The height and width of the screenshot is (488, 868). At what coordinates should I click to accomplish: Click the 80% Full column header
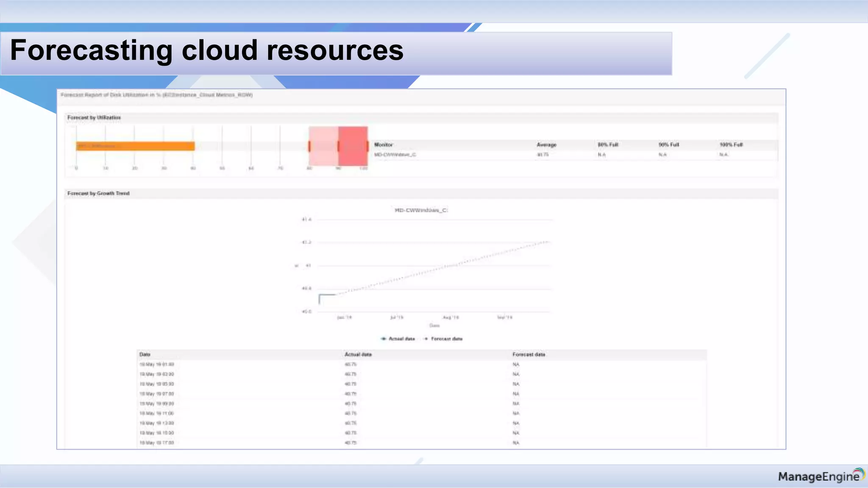click(608, 145)
